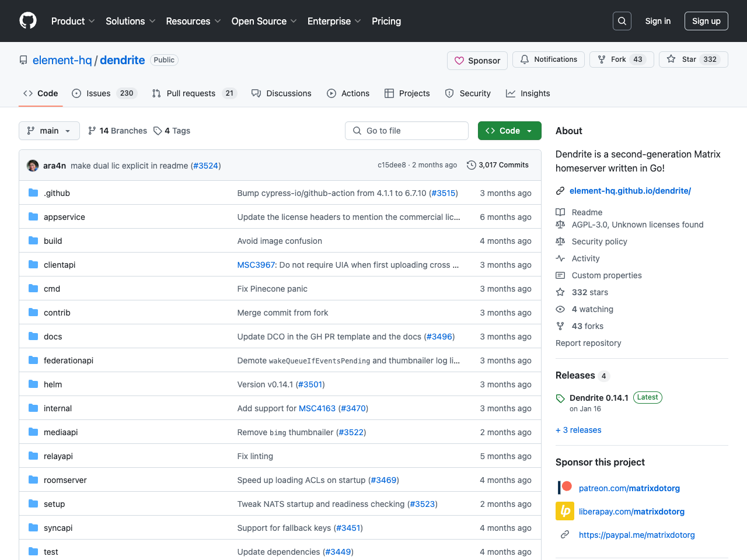747x560 pixels.
Task: Click Report repository link
Action: click(588, 343)
